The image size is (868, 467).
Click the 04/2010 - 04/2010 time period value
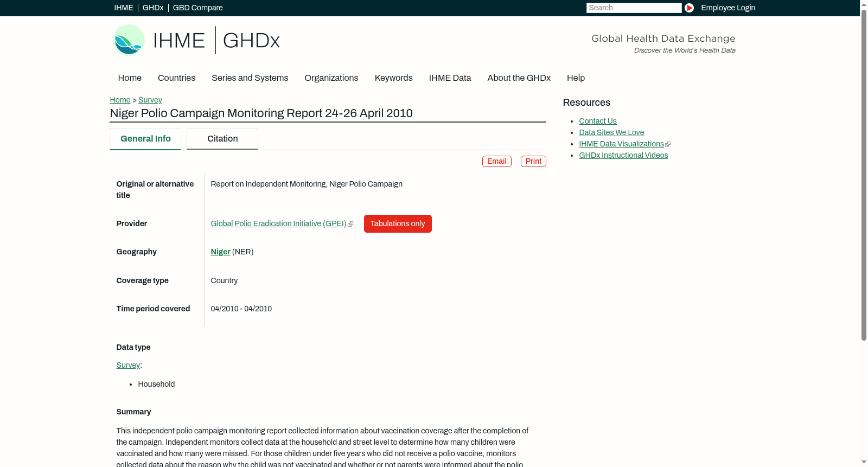(241, 309)
